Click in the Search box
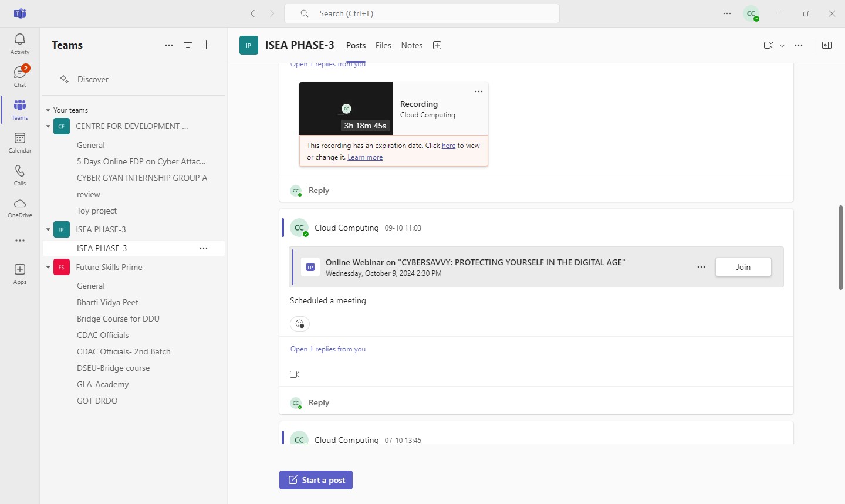845x504 pixels. tap(422, 13)
